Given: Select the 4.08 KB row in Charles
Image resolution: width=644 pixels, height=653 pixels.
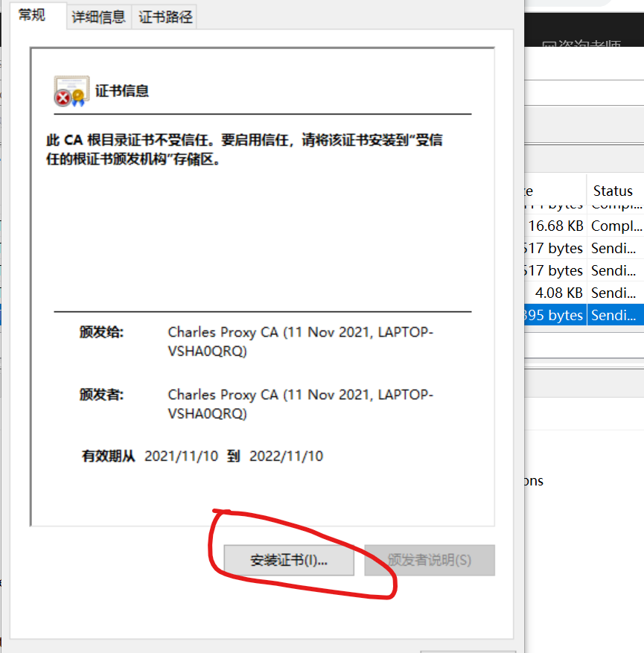Looking at the screenshot, I should pyautogui.click(x=584, y=293).
